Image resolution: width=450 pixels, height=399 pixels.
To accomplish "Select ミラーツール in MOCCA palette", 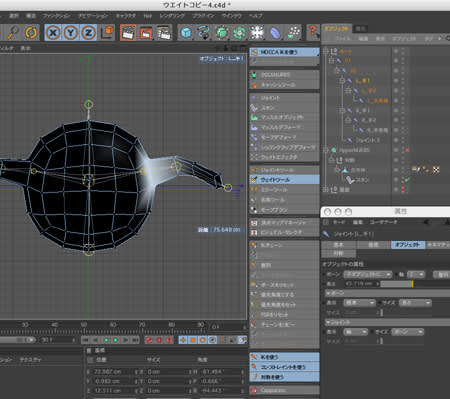I will point(284,190).
